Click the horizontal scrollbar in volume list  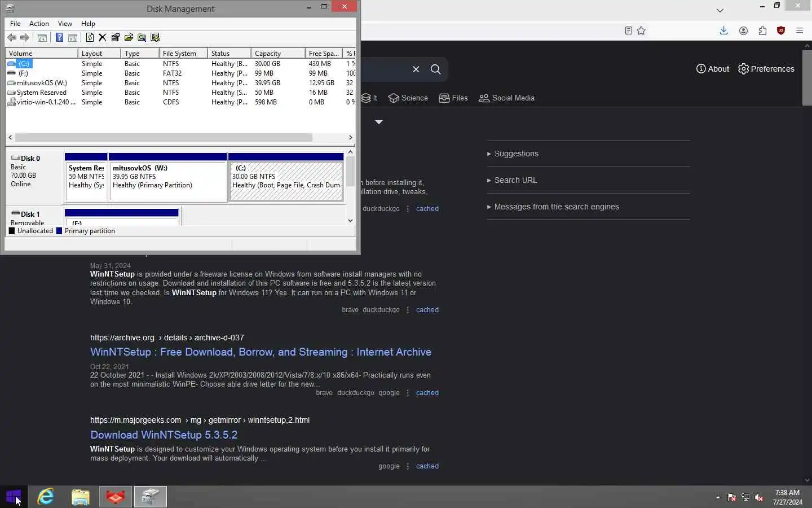click(164, 137)
